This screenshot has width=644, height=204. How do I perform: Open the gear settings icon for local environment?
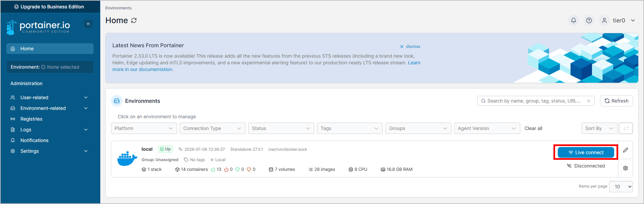(x=626, y=168)
